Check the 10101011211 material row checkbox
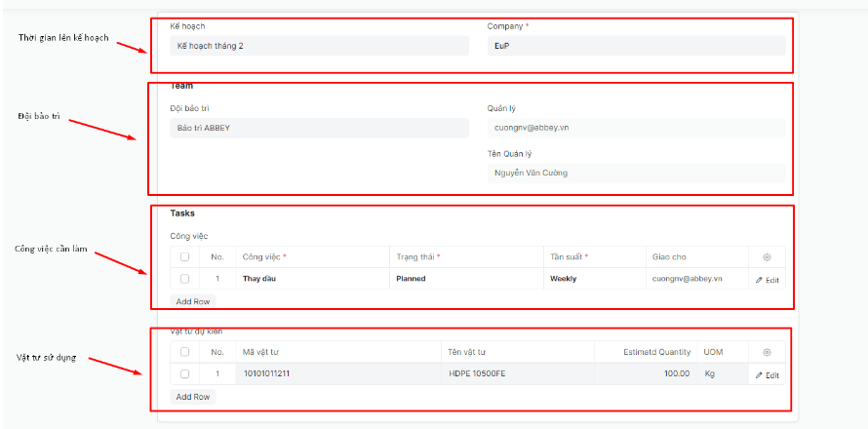Viewport: 868px width, 429px height. coord(184,373)
